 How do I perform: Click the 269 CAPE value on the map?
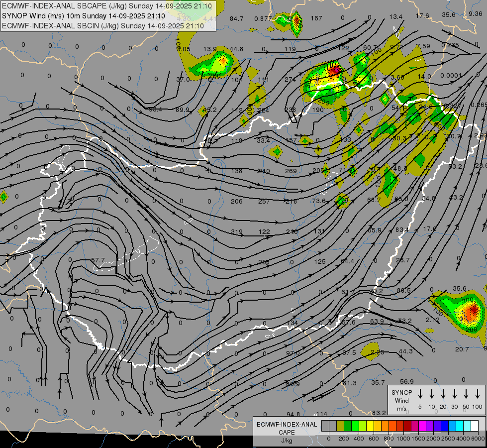pos(291,171)
